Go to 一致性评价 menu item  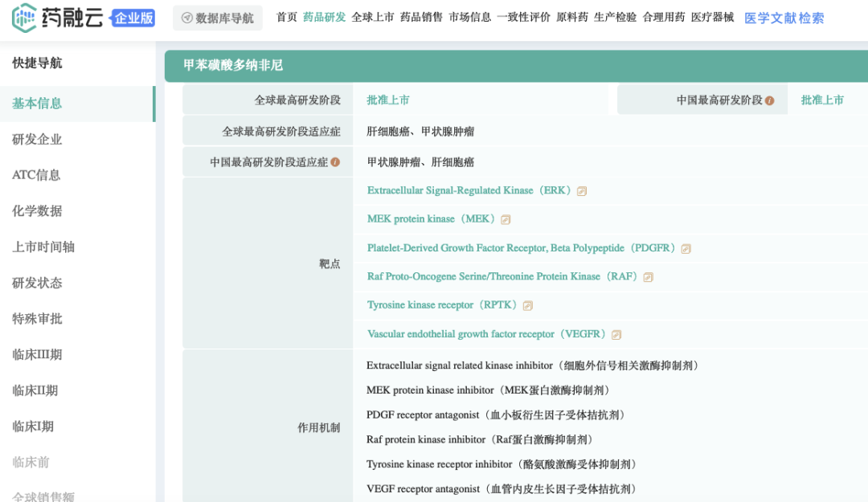tap(523, 18)
